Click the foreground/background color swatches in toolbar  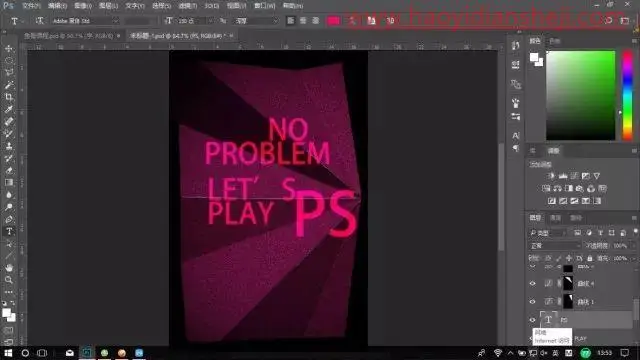pos(8,315)
